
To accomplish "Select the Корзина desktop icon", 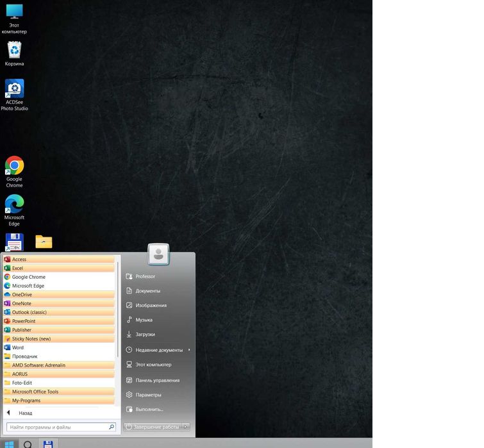I will pos(14,54).
